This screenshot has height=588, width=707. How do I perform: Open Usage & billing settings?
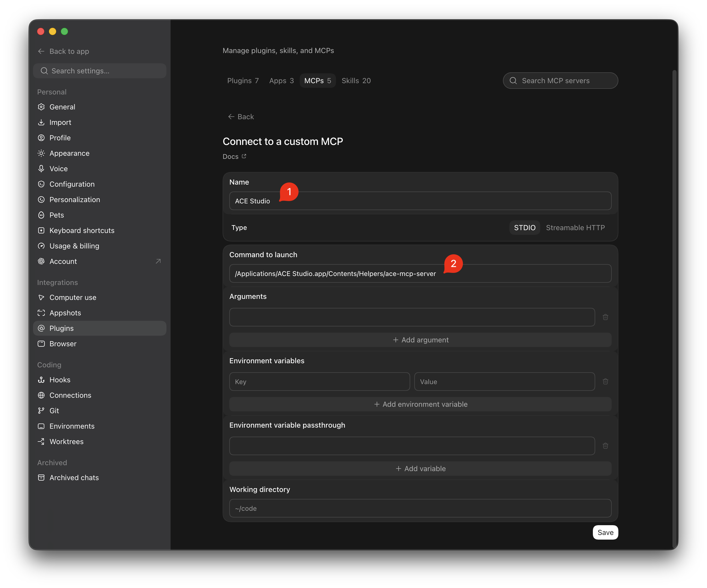point(100,246)
